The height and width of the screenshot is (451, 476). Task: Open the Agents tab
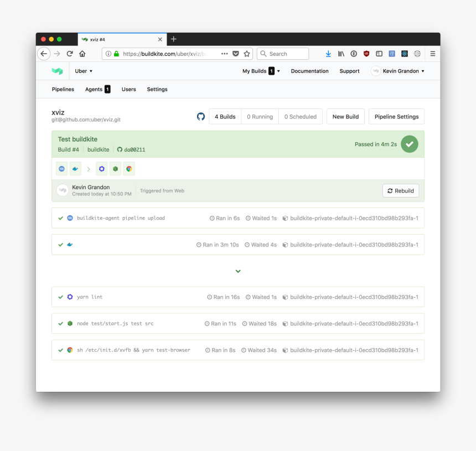pyautogui.click(x=97, y=89)
